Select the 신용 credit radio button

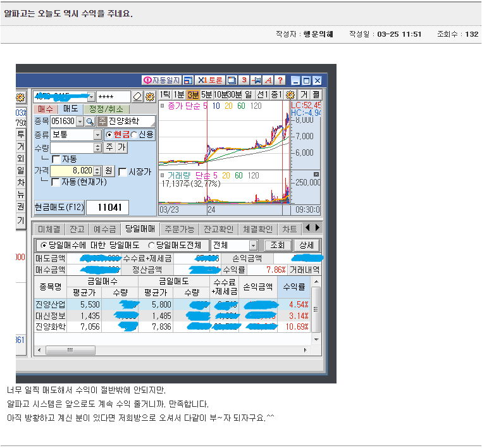[x=133, y=135]
